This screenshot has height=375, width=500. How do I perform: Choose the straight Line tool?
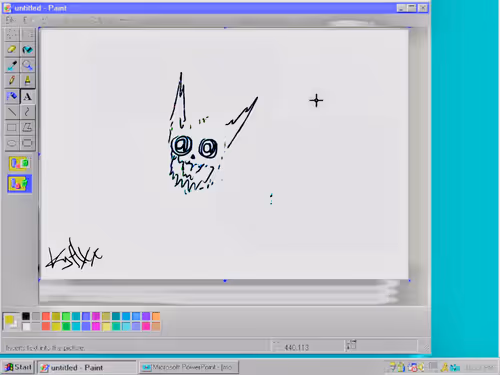coord(12,112)
